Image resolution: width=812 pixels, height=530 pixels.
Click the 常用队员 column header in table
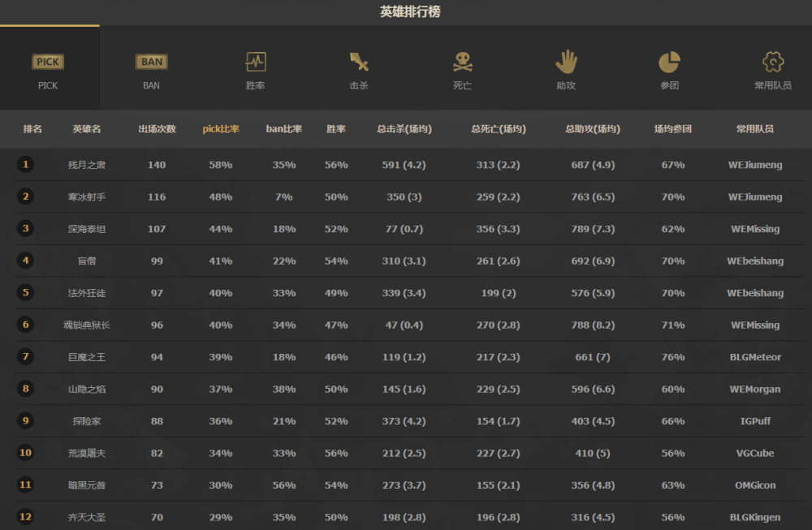click(755, 129)
